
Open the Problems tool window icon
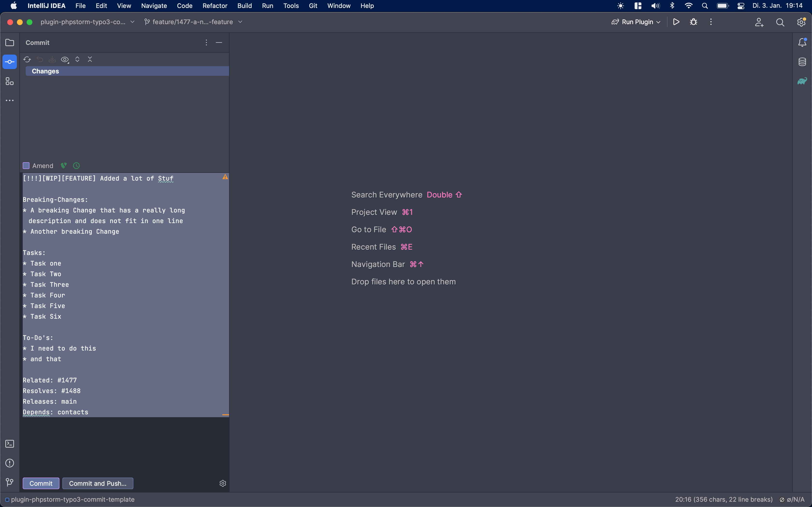pyautogui.click(x=10, y=463)
